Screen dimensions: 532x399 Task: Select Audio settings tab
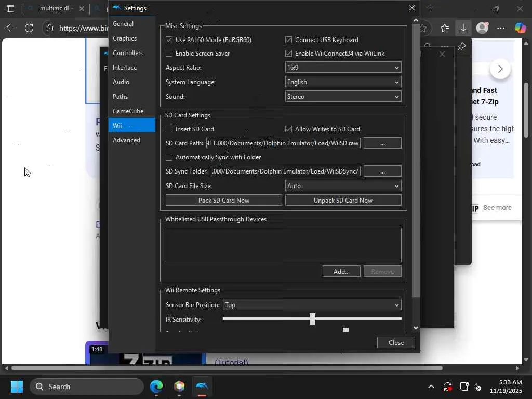coord(131,82)
